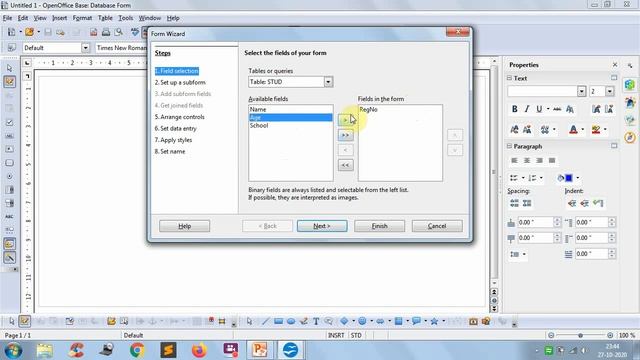Collapse the Text section in Properties
The image size is (640, 360).
pyautogui.click(x=509, y=78)
